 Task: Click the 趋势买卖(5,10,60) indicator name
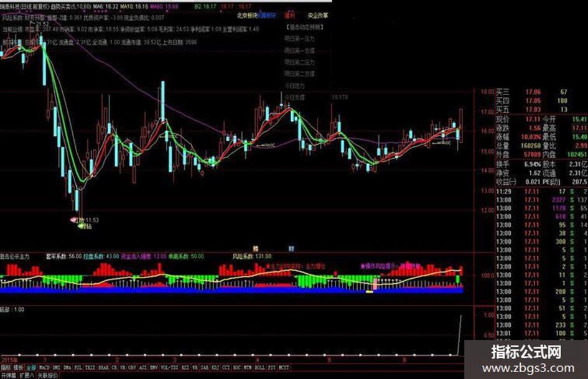coord(72,7)
